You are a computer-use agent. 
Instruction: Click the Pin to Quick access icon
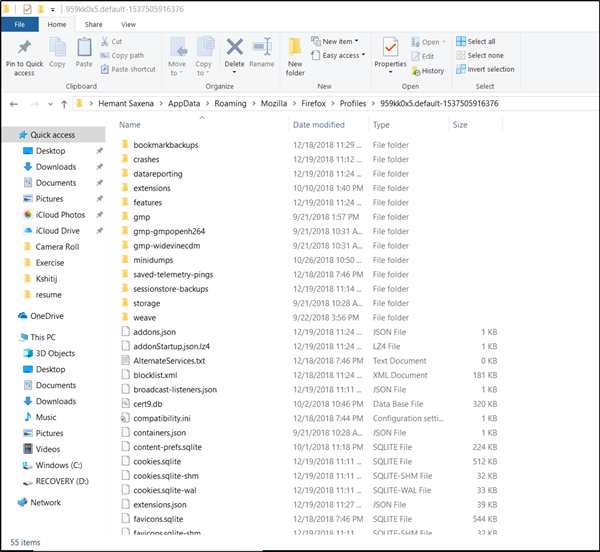click(24, 48)
